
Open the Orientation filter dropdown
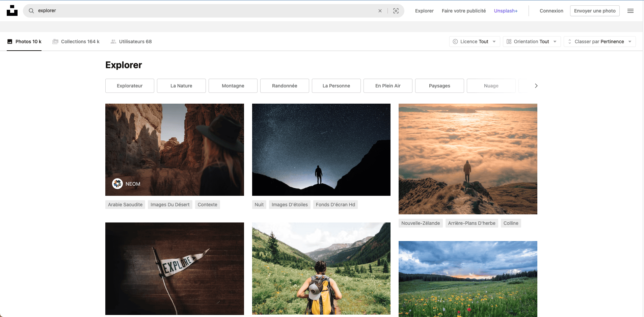[531, 41]
